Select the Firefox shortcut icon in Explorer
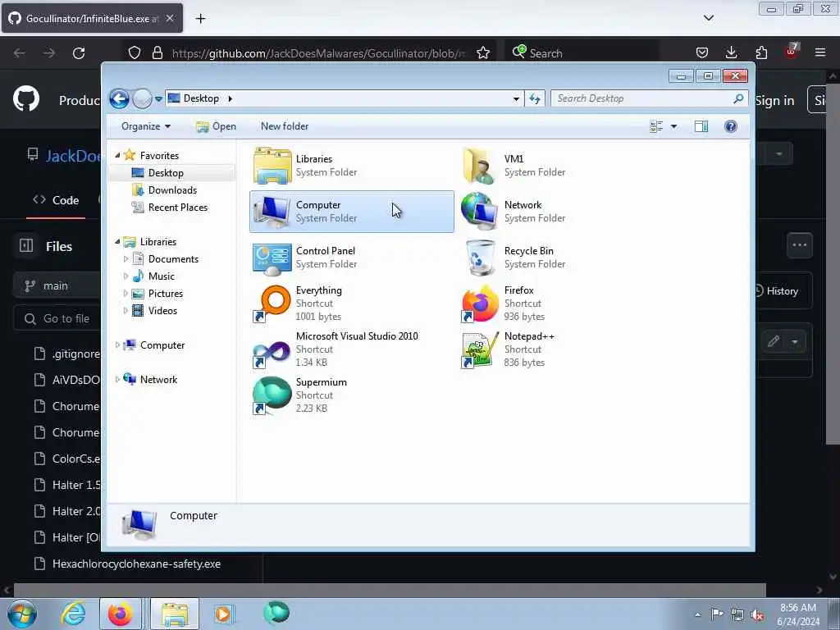 coord(479,304)
